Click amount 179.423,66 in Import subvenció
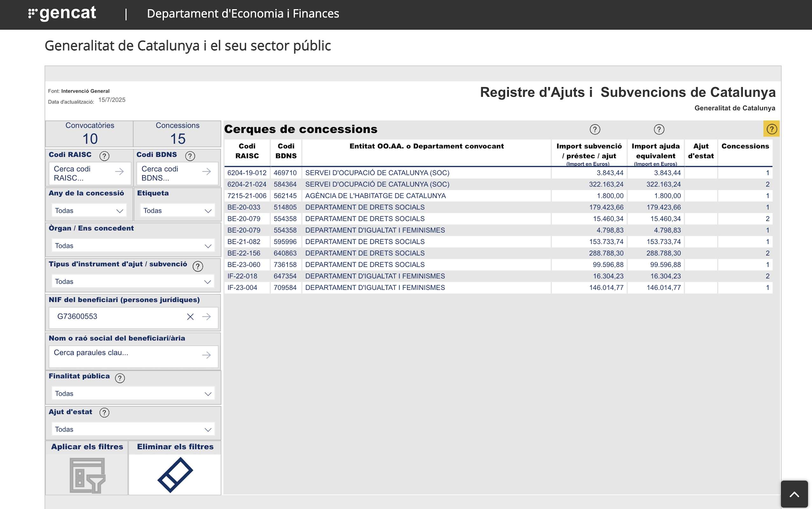812x509 pixels. coord(606,207)
